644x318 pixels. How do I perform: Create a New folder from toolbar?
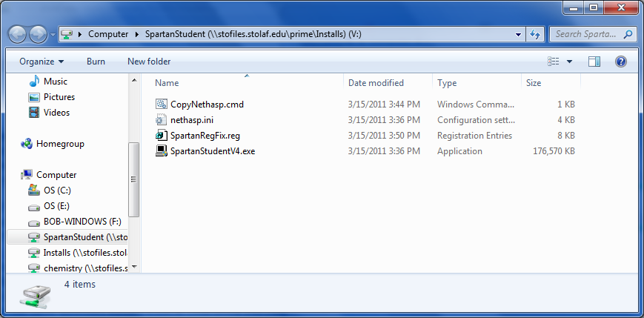tap(149, 62)
